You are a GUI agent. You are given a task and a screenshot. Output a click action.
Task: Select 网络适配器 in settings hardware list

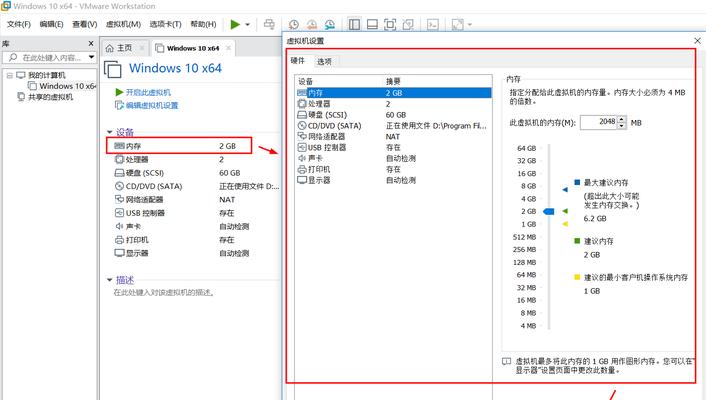(x=394, y=136)
